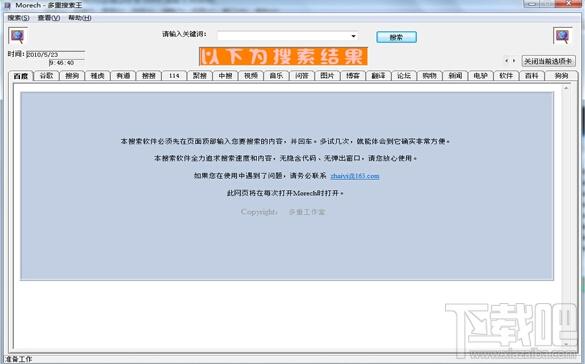Open the 搜搜 tab

click(x=148, y=76)
